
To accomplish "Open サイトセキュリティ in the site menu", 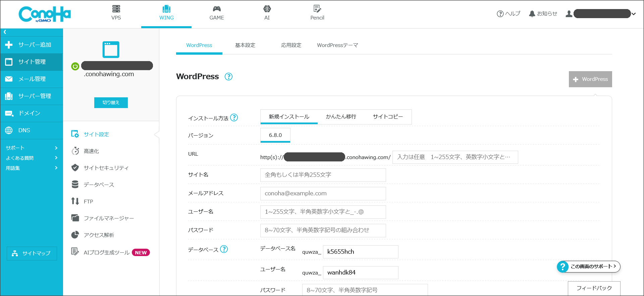I will (x=106, y=168).
